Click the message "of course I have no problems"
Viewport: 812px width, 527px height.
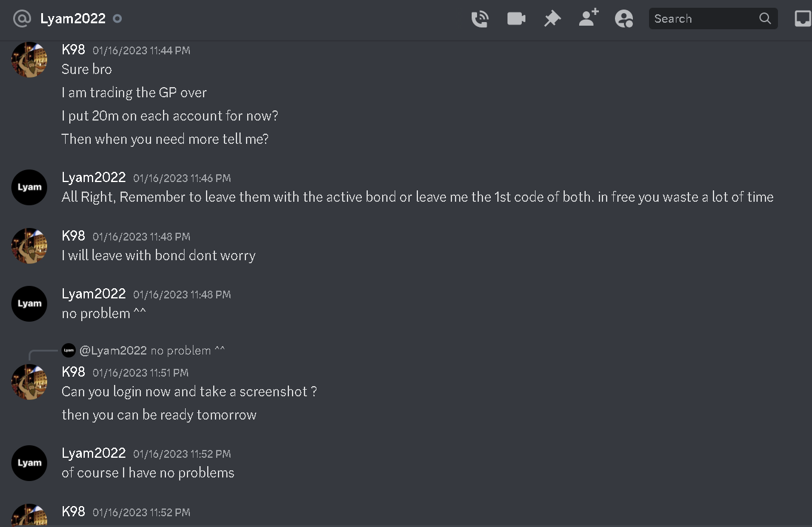148,473
